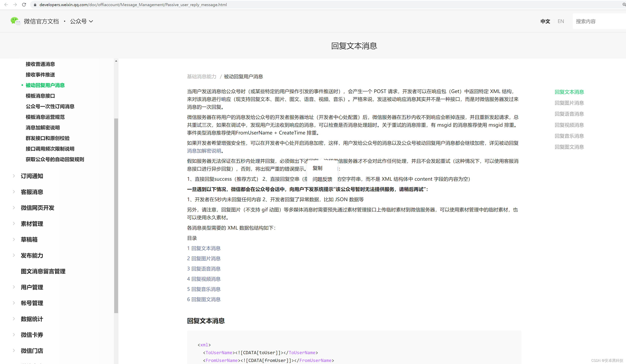Click the WeChat logo icon
626x364 pixels.
click(x=15, y=21)
